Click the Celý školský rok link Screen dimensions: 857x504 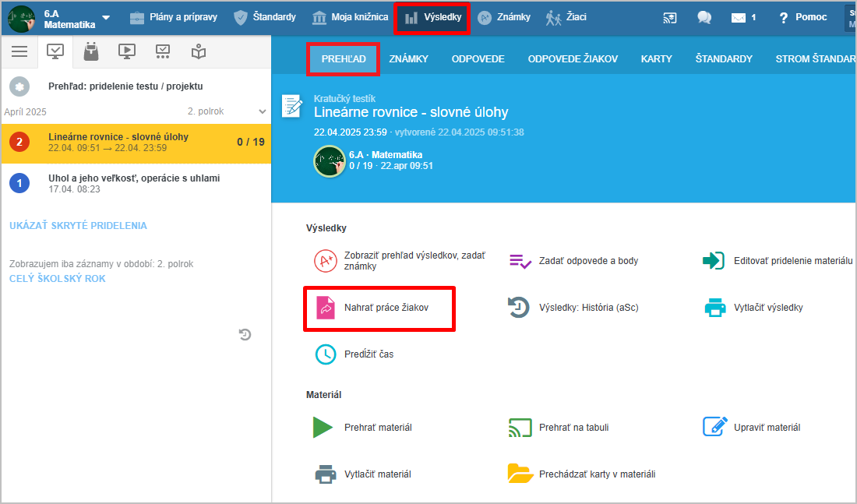58,279
